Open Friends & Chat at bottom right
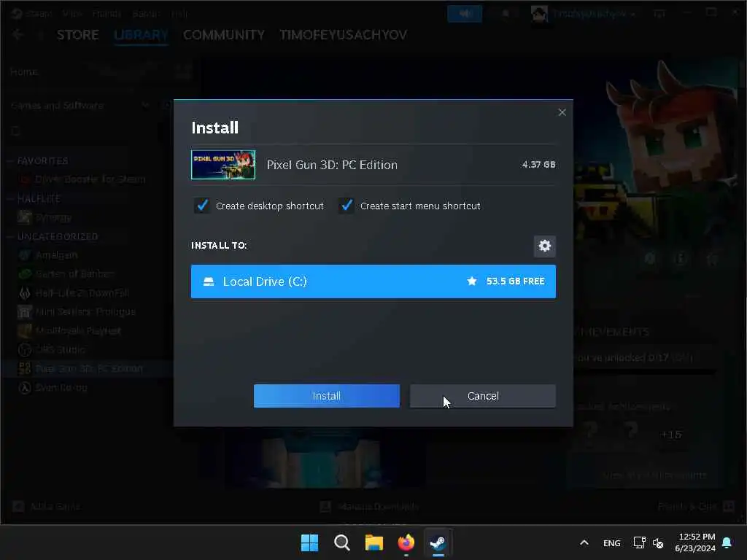The width and height of the screenshot is (747, 560). point(695,506)
